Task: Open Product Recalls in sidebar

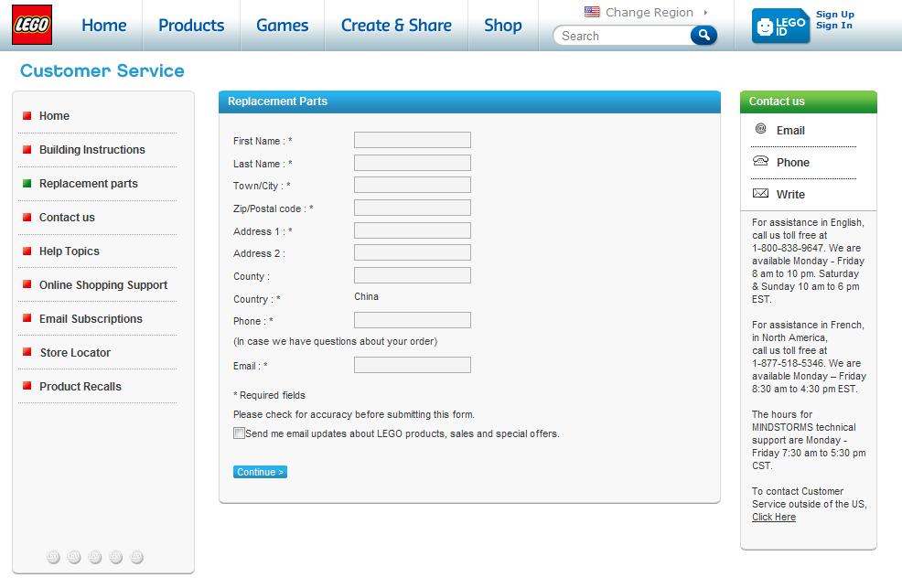Action: pos(81,387)
